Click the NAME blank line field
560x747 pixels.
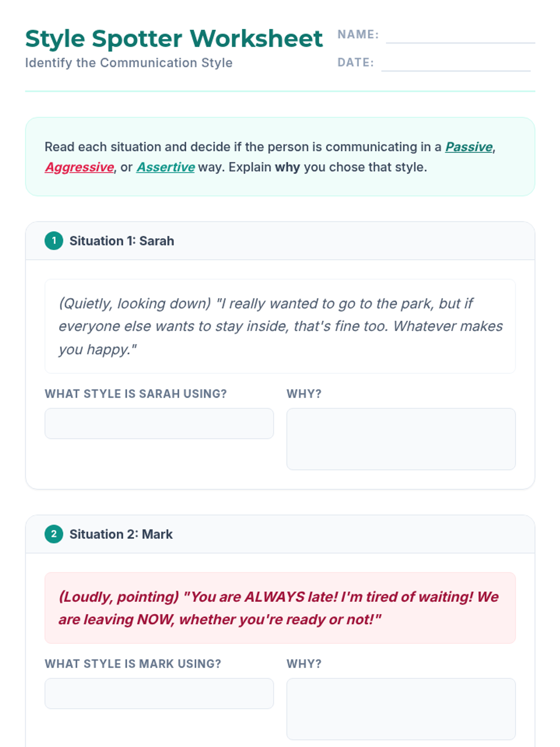tap(460, 36)
